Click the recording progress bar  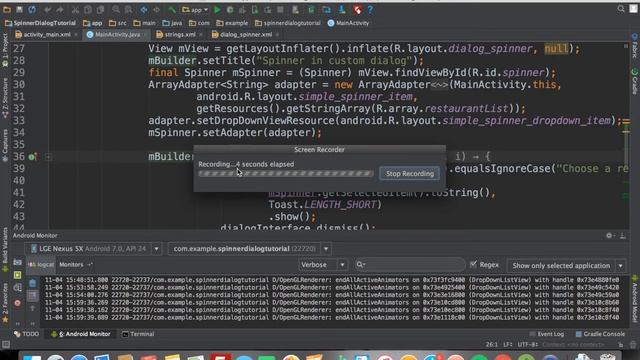(286, 173)
